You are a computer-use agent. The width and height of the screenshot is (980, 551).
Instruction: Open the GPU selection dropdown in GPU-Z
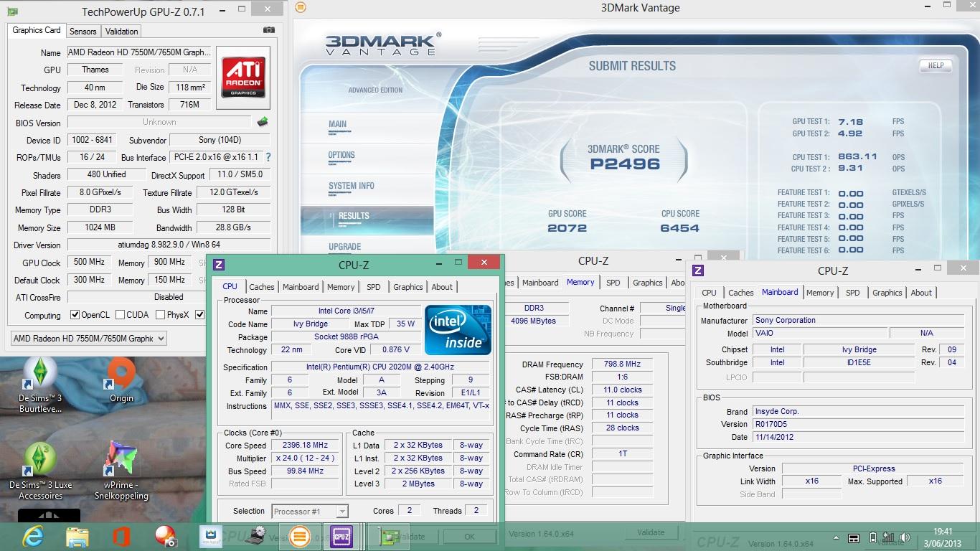(x=89, y=339)
